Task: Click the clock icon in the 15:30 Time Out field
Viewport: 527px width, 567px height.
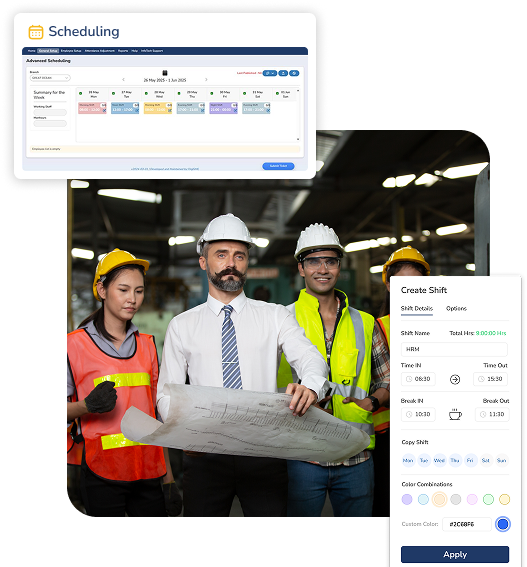Action: 481,379
